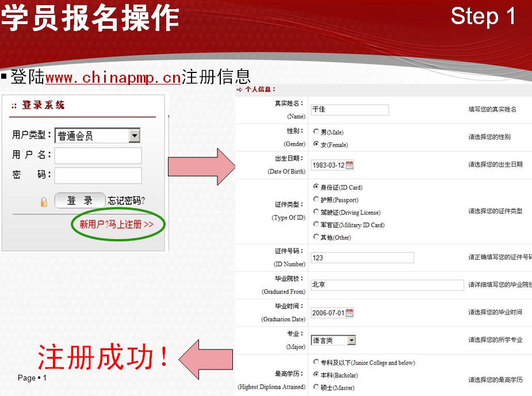Click the 密码 password input field
The height and width of the screenshot is (396, 532).
tap(97, 175)
